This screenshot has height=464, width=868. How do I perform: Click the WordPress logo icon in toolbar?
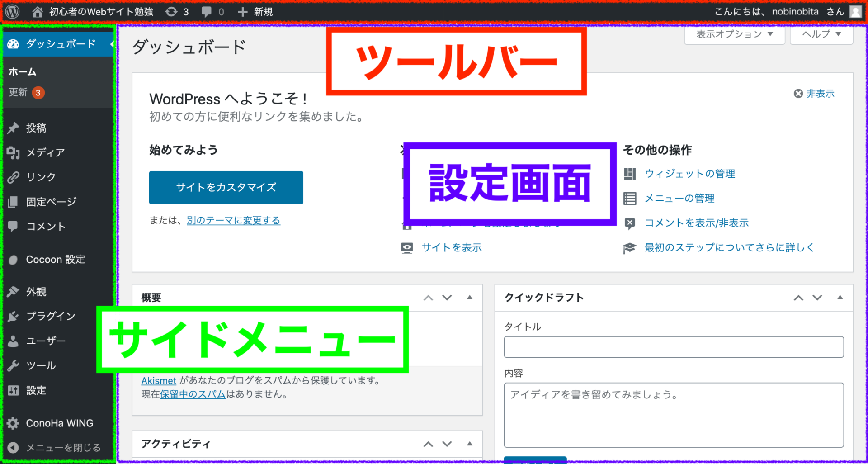pos(12,12)
